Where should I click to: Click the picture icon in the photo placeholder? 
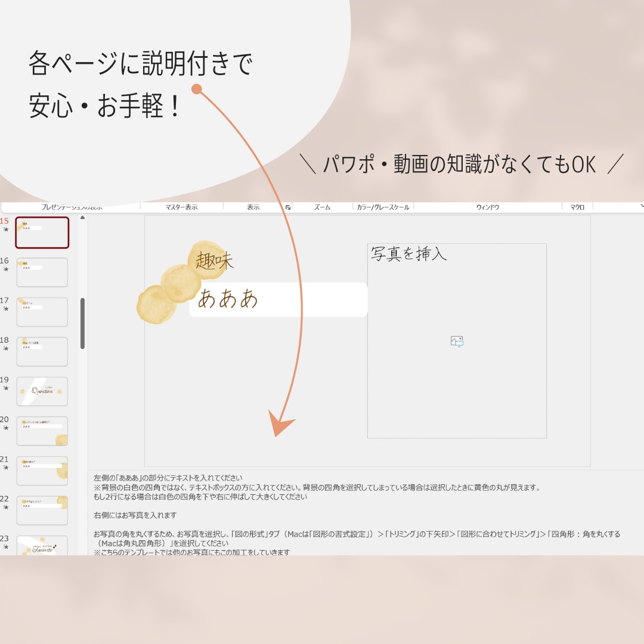click(x=457, y=341)
